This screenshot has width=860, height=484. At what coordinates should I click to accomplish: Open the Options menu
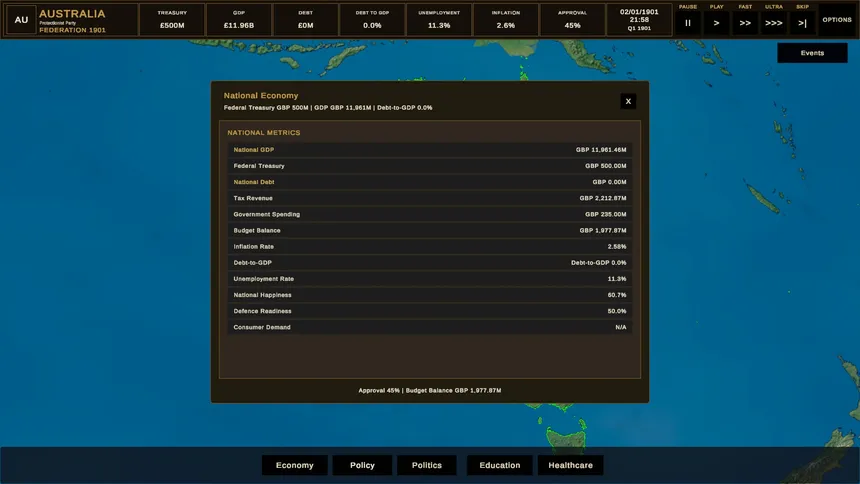836,20
